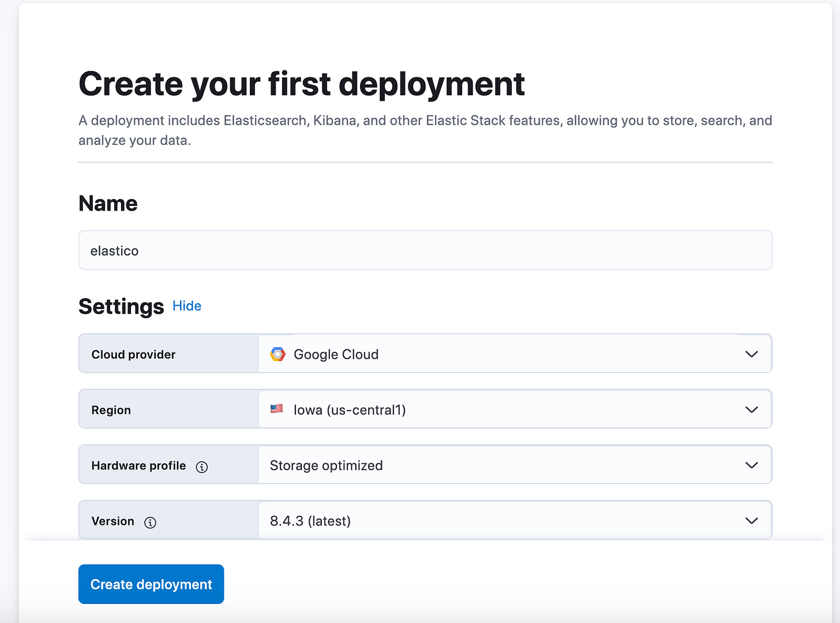Open the Hardware profile dropdown chevron

click(x=751, y=465)
